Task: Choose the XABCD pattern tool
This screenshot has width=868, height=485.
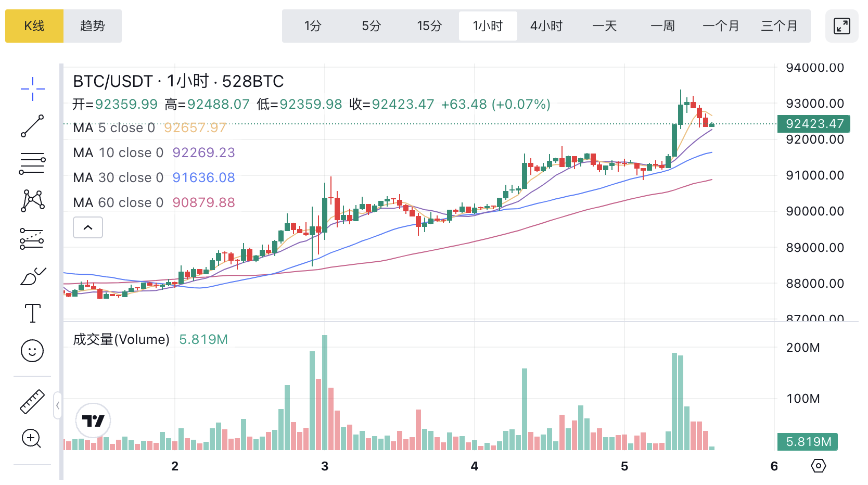Action: [32, 200]
